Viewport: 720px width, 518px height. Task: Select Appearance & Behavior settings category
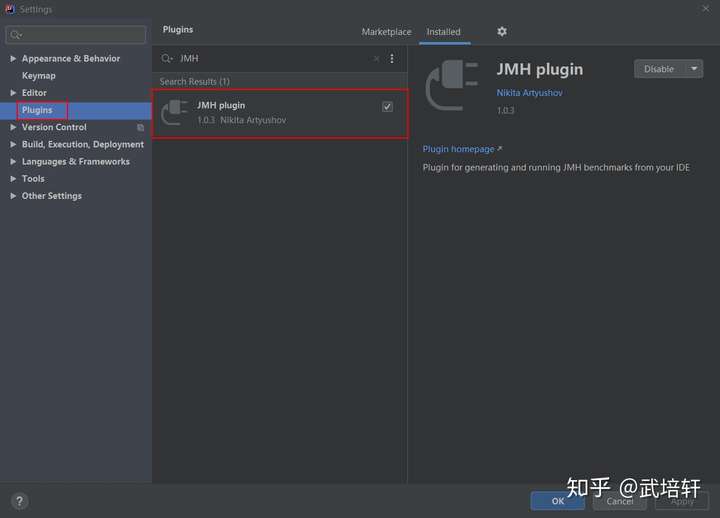pos(71,58)
